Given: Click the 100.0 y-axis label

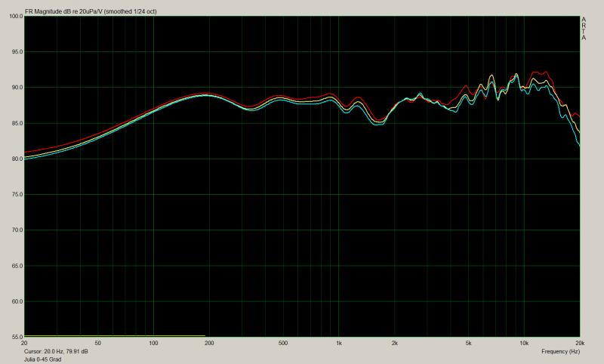Looking at the screenshot, I should coord(16,16).
